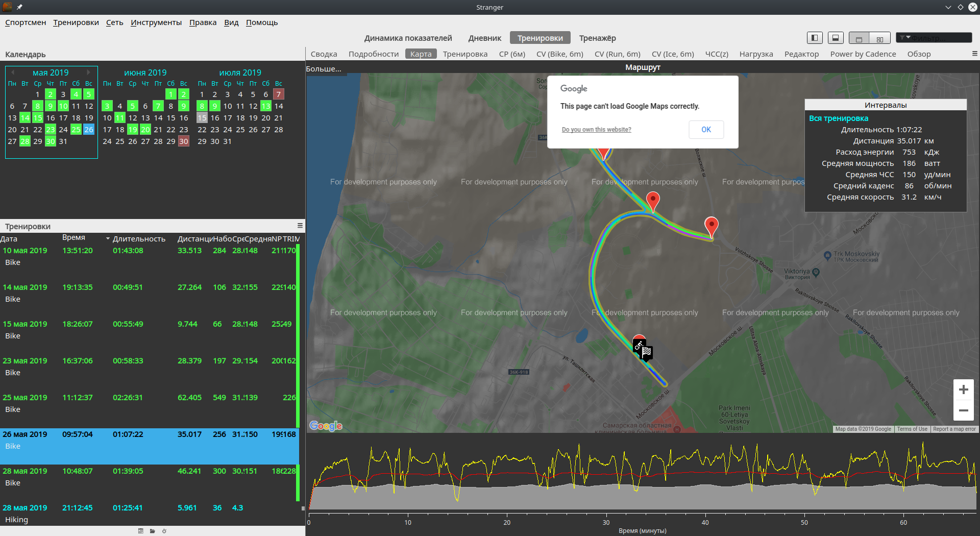
Task: Click the easternmost red map pin
Action: pos(712,226)
